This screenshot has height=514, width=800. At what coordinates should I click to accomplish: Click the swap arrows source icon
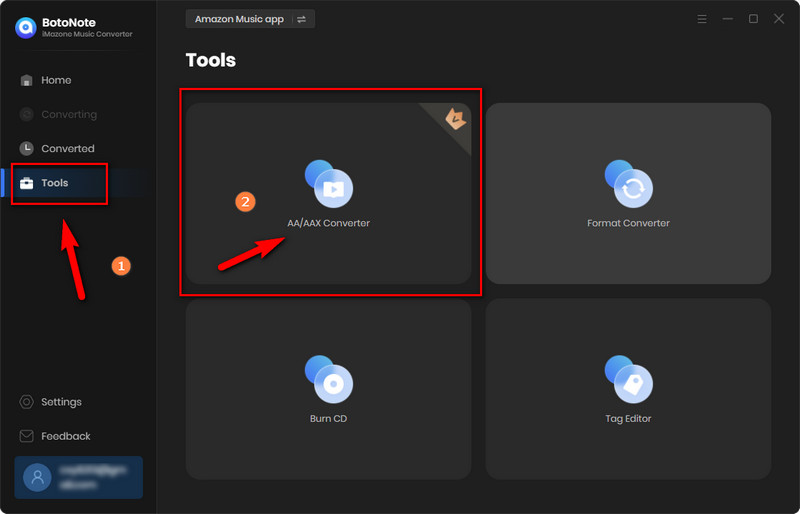[x=302, y=19]
